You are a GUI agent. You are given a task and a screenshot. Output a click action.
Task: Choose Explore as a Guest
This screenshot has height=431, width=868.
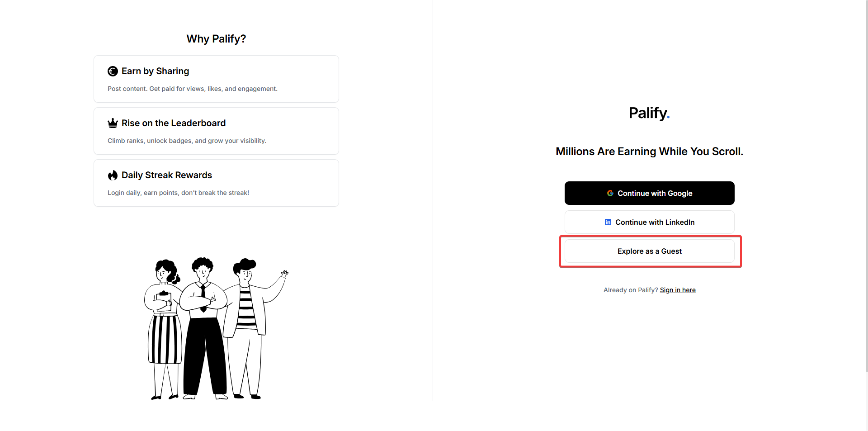tap(649, 251)
